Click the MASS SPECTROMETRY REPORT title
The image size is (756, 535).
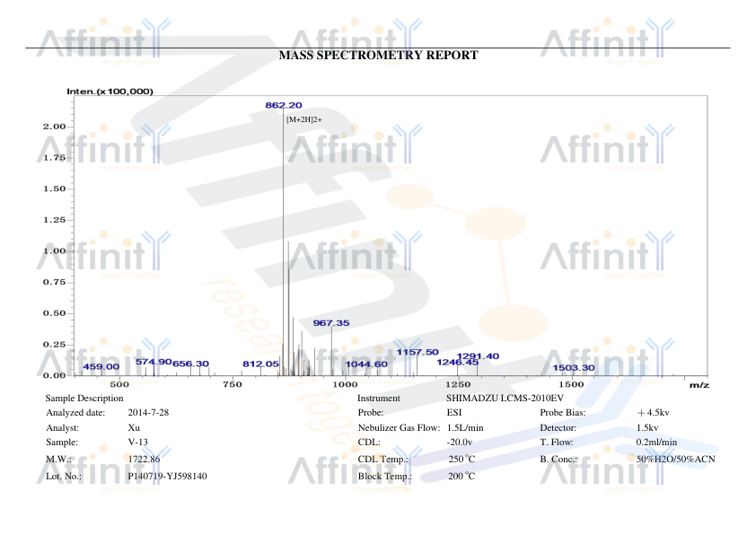(x=379, y=56)
